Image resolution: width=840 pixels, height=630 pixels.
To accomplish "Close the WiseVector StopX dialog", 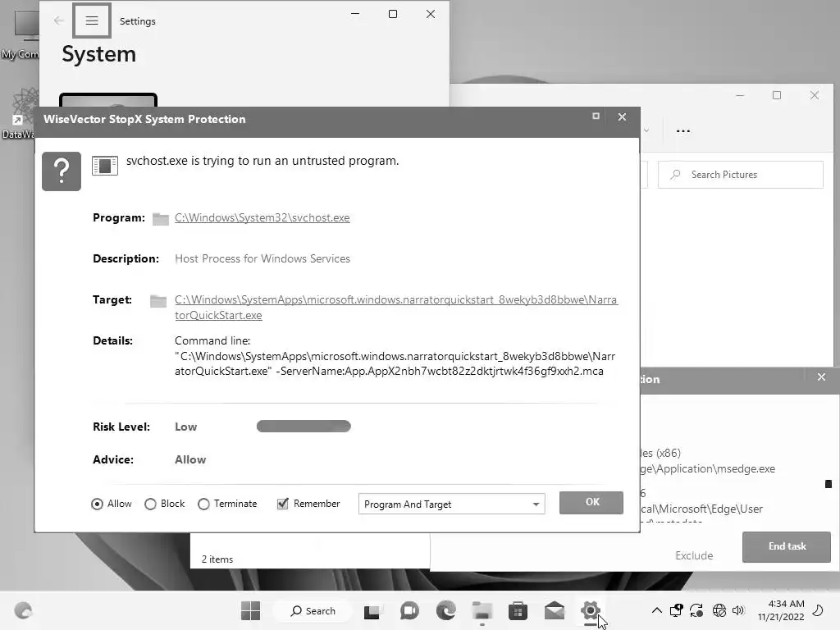I will [622, 116].
